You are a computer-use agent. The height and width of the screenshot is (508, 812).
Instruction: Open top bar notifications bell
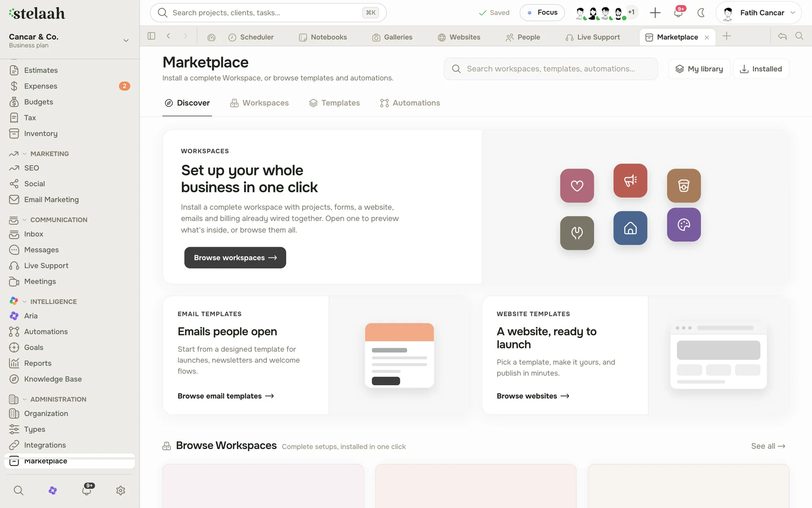click(678, 13)
